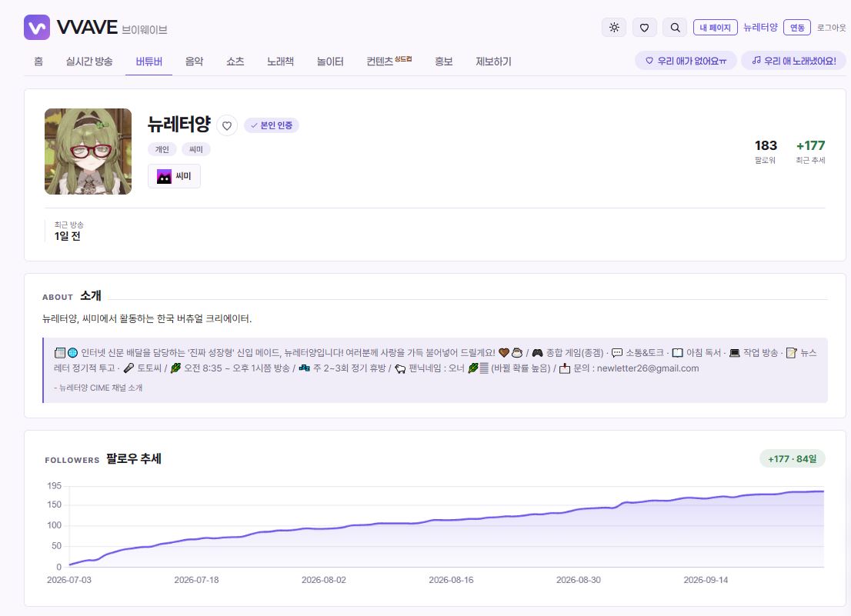
Task: Click the 연동 button
Action: point(796,28)
